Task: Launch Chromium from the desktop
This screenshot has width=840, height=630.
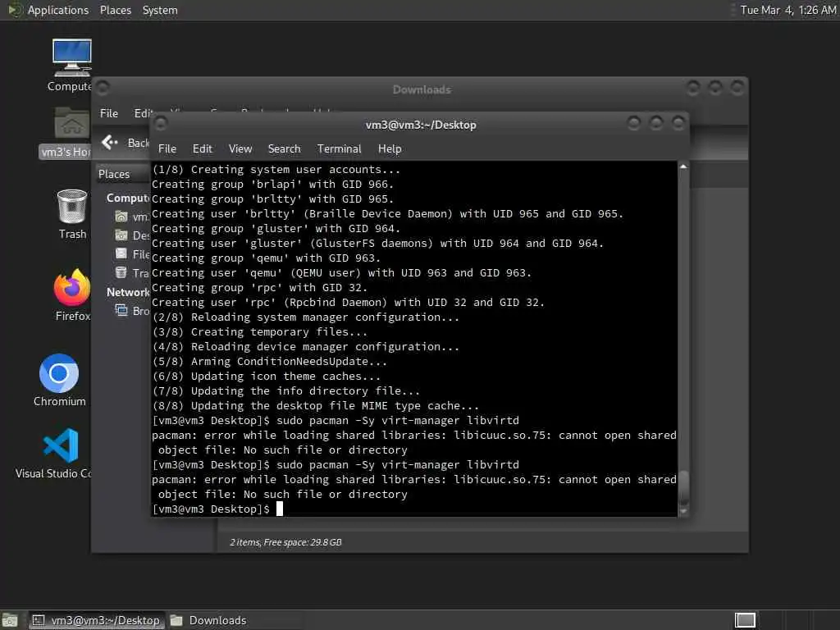Action: (59, 373)
